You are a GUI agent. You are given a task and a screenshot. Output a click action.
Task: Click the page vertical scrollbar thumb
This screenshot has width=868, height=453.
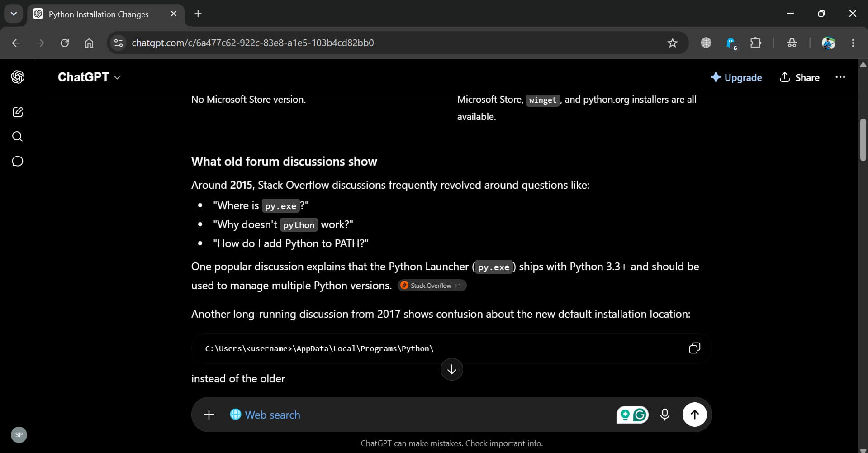coord(863,139)
